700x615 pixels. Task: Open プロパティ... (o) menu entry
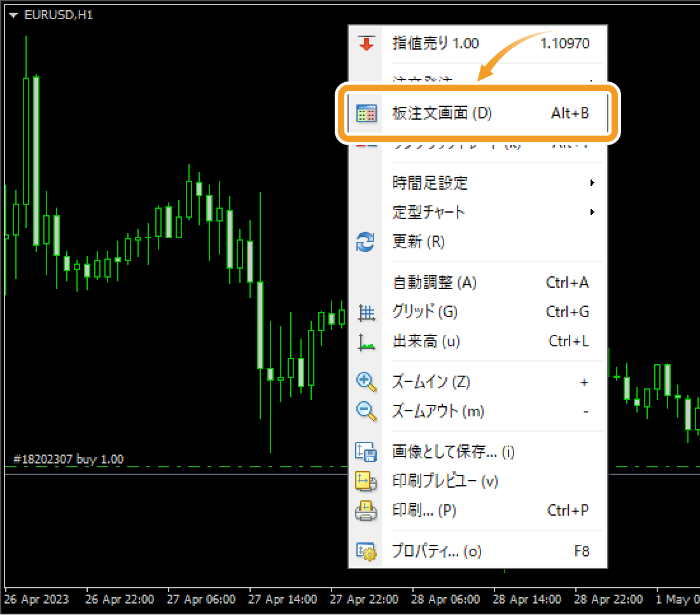[x=478, y=551]
